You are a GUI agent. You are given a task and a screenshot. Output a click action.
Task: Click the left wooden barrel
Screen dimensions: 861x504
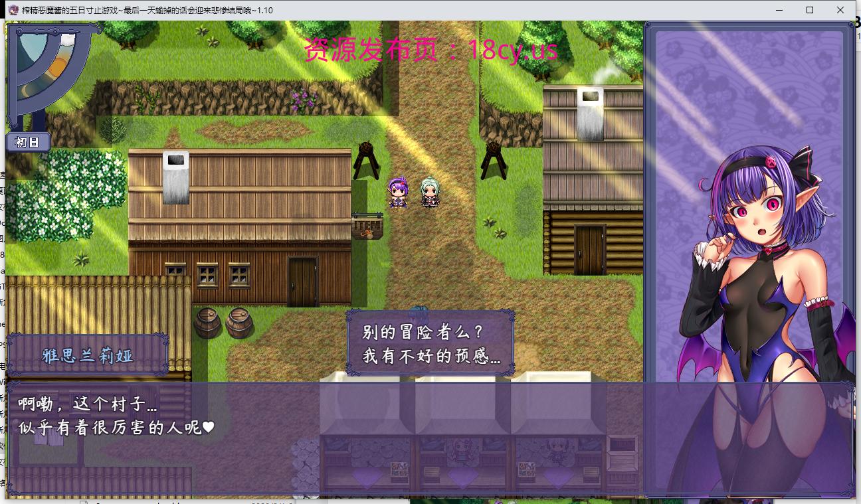tap(207, 323)
